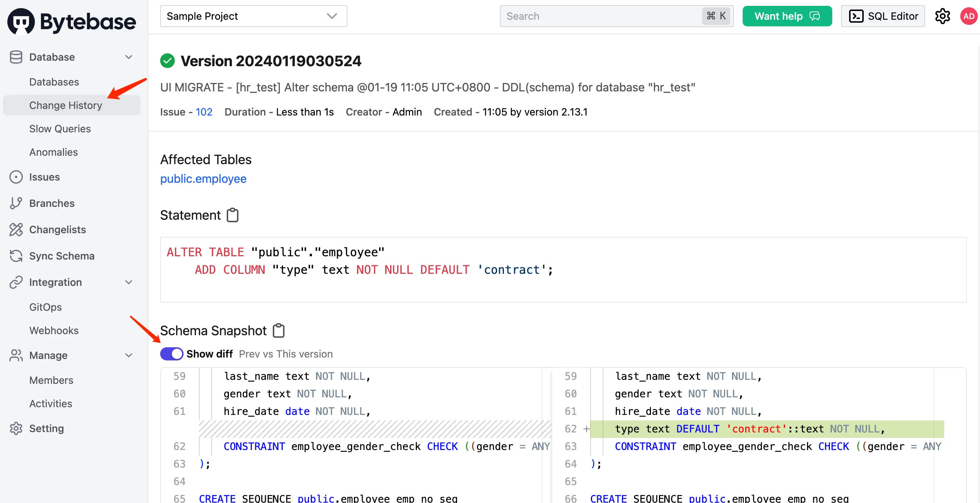Viewport: 980px width, 503px height.
Task: Click the Version 20240119030524 heading
Action: click(x=271, y=61)
